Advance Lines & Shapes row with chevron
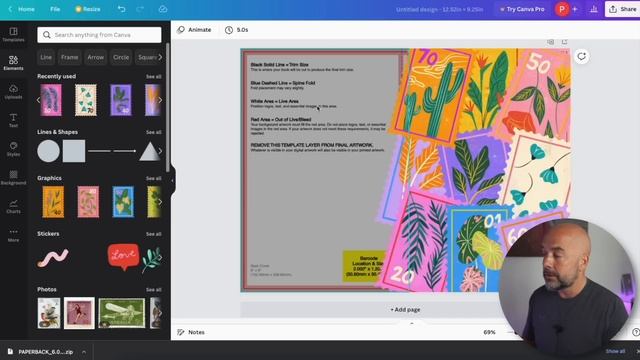Image resolution: width=640 pixels, height=360 pixels. click(160, 151)
